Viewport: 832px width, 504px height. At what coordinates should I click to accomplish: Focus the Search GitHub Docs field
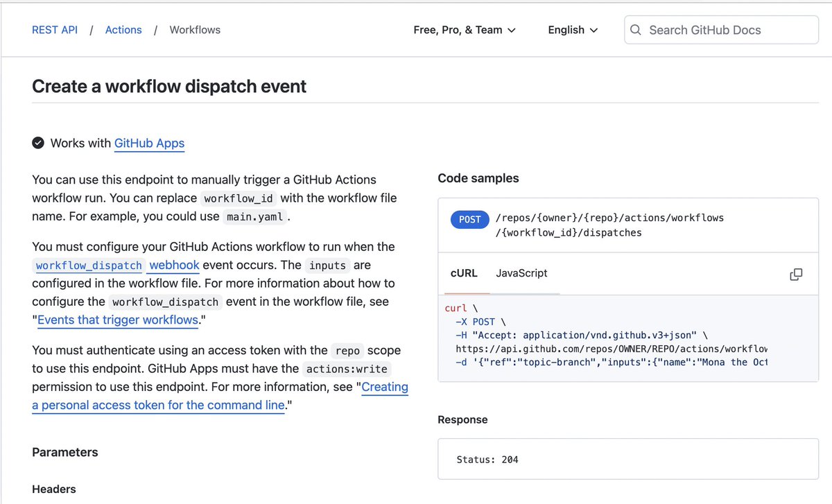[721, 30]
